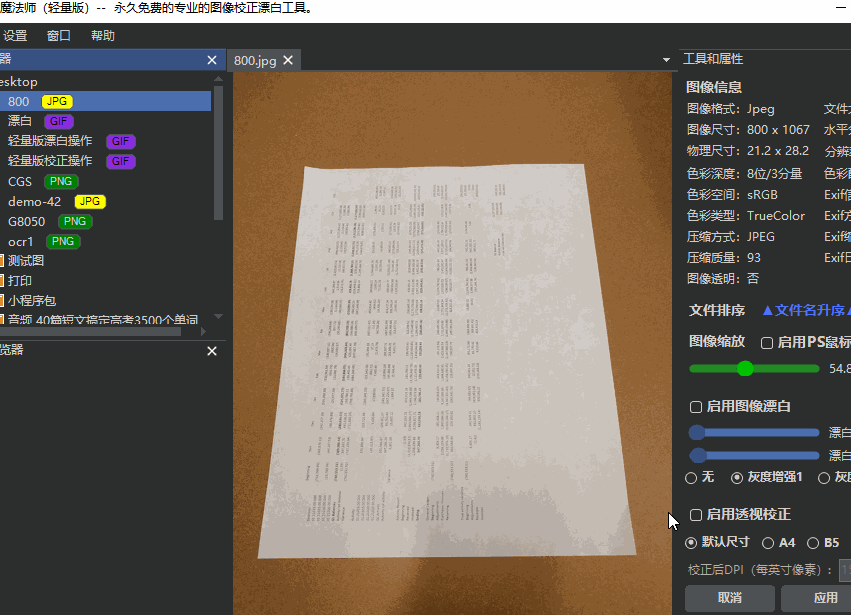Select the 无 grayscale option
This screenshot has width=851, height=615.
point(690,477)
